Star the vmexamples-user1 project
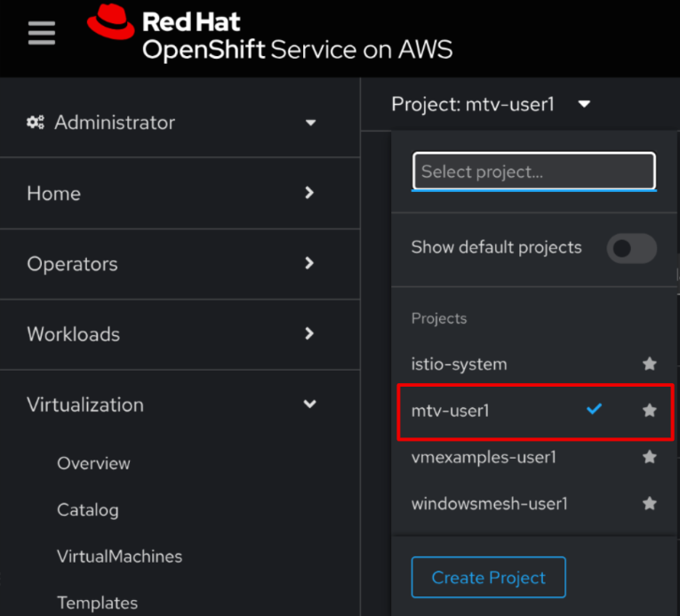This screenshot has width=680, height=616. pyautogui.click(x=649, y=456)
